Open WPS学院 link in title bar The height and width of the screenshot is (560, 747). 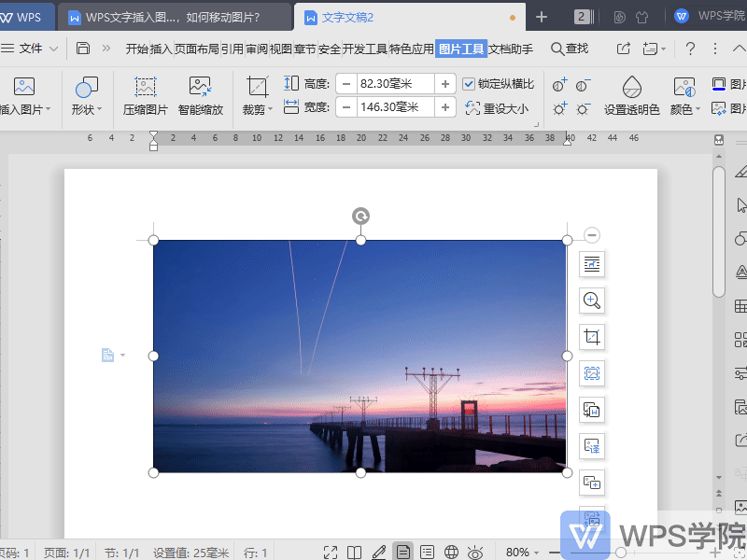pyautogui.click(x=710, y=16)
